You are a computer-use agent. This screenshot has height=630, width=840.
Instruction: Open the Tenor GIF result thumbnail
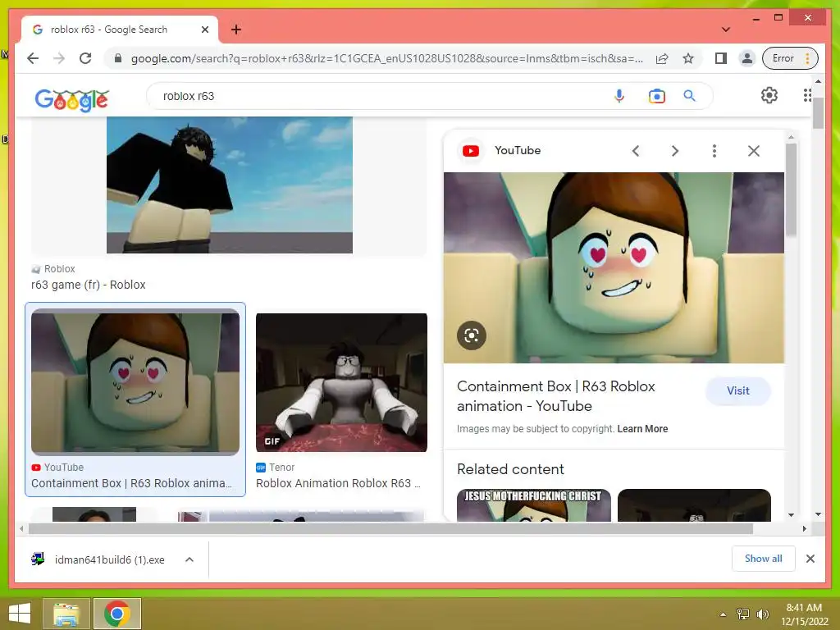coord(341,382)
